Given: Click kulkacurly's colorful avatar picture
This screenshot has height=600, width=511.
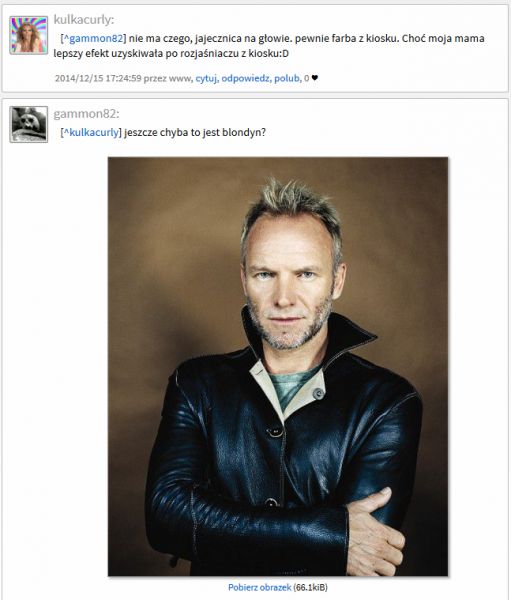Looking at the screenshot, I should 29,35.
